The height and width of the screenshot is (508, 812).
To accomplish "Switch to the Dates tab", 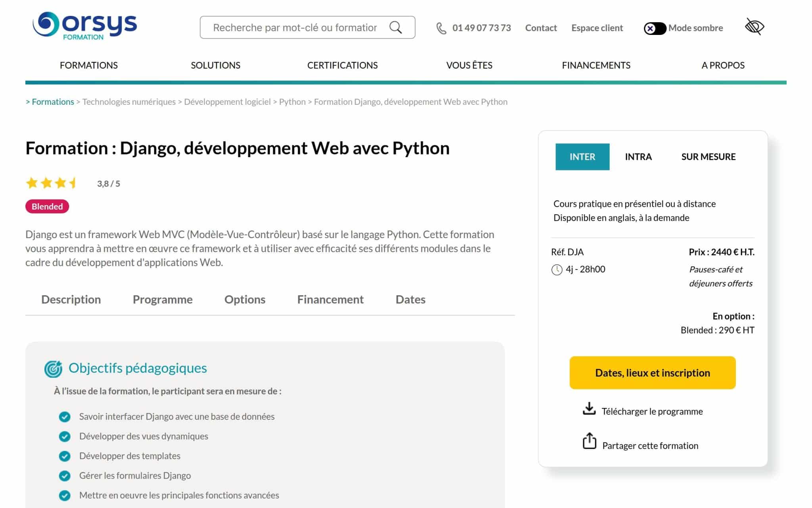I will 410,299.
